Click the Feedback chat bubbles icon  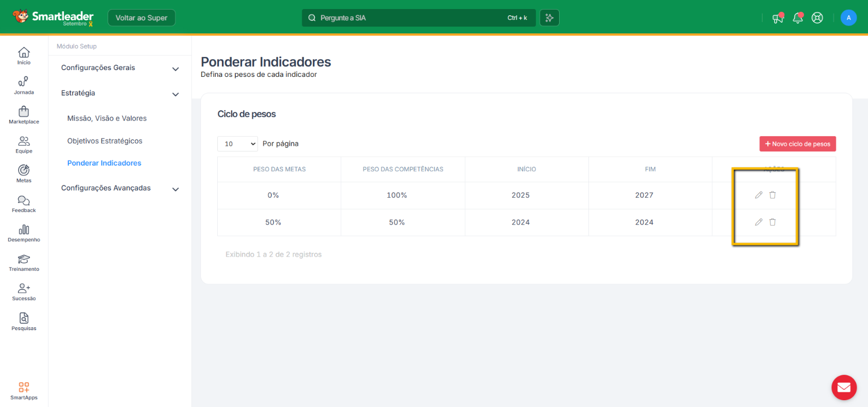pyautogui.click(x=24, y=200)
